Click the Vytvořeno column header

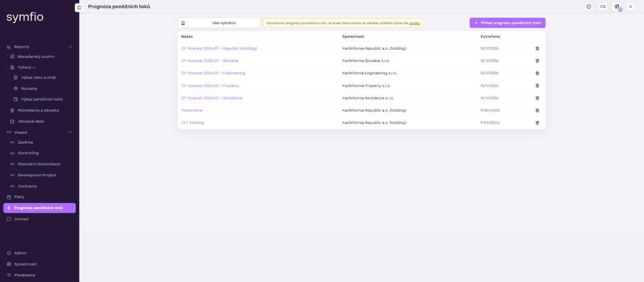(490, 36)
